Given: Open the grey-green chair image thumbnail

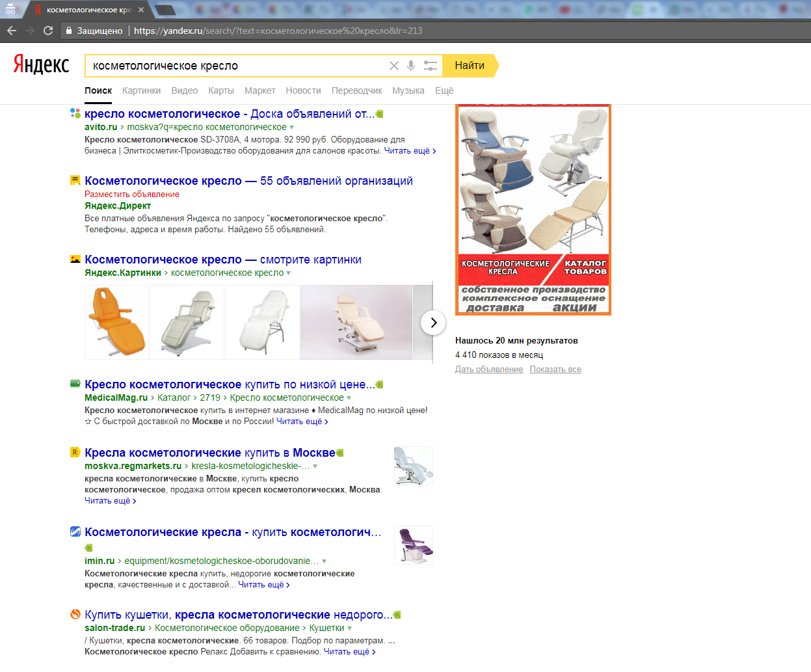Looking at the screenshot, I should point(187,322).
